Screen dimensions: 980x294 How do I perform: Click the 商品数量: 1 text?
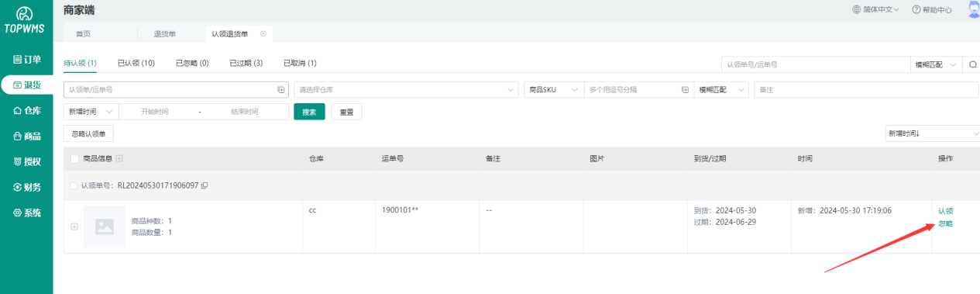coord(152,232)
